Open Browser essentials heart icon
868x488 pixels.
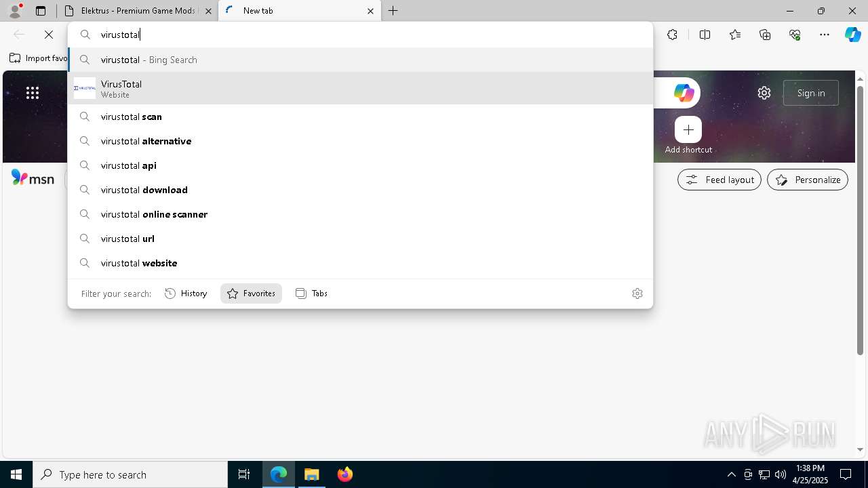795,35
